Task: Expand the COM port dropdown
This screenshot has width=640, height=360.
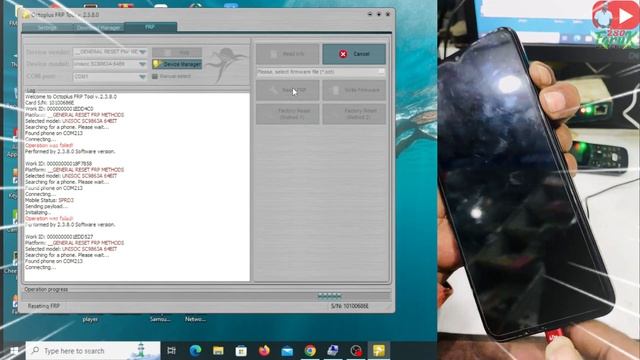Action: pyautogui.click(x=142, y=76)
